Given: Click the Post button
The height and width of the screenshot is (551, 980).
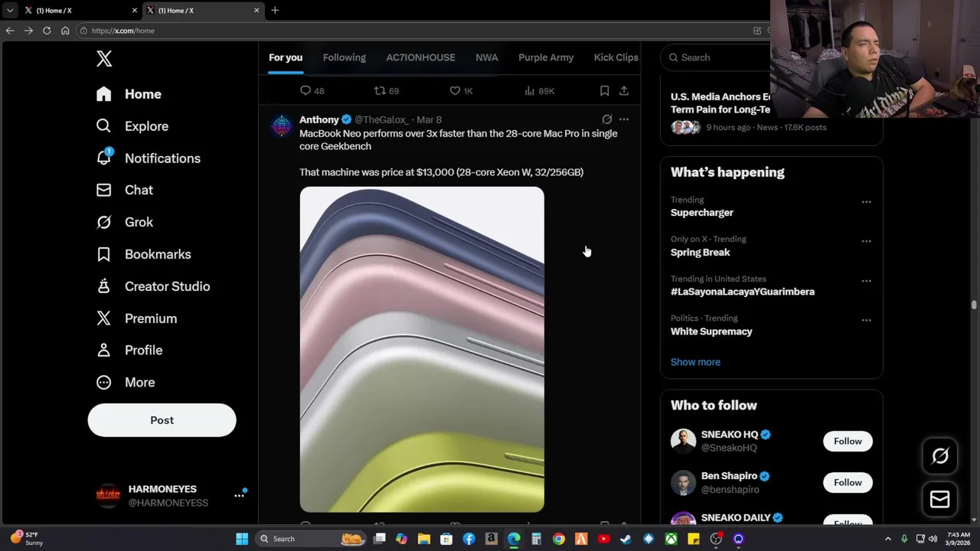Looking at the screenshot, I should 162,420.
